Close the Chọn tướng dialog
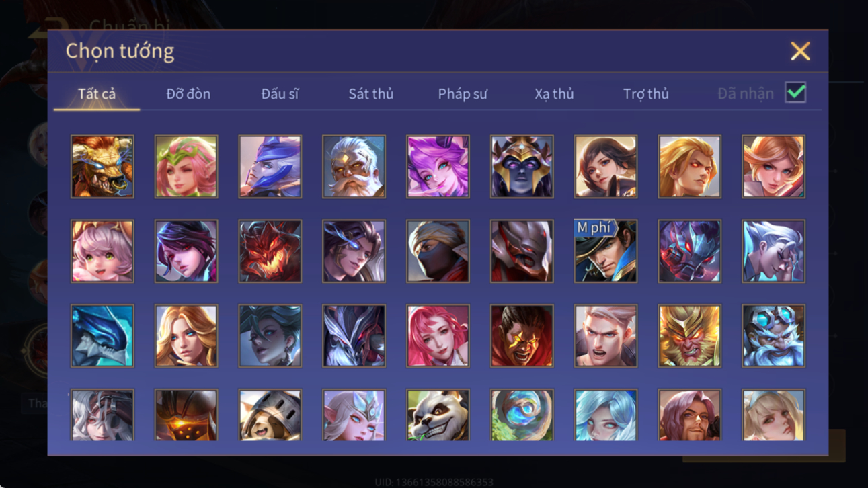 click(800, 51)
